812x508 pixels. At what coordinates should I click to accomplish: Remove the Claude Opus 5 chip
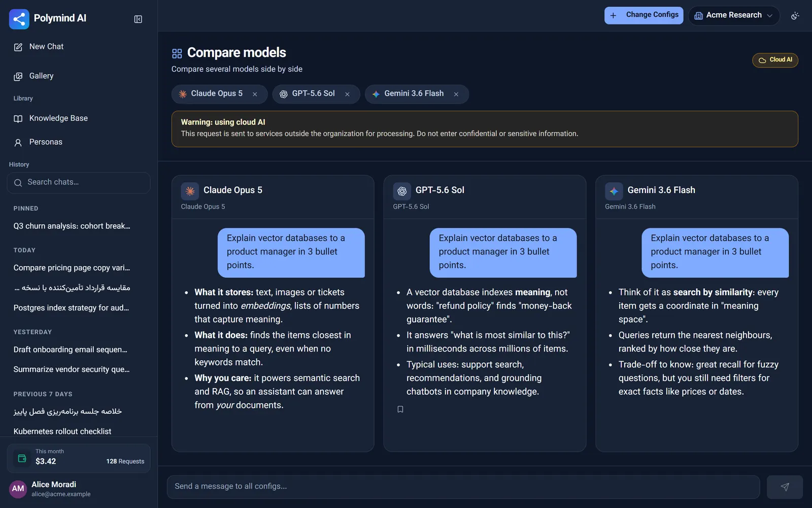[x=255, y=94]
